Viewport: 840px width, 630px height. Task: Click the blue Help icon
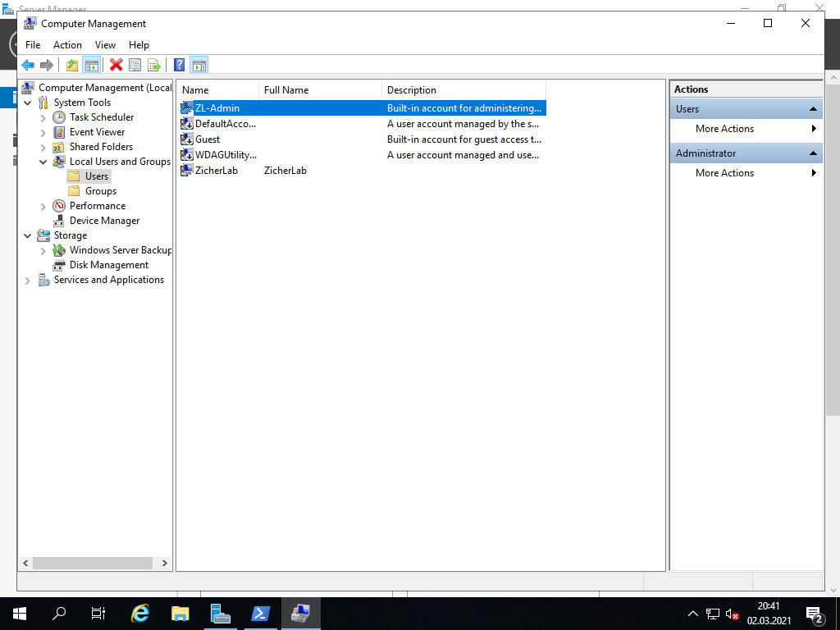tap(179, 66)
